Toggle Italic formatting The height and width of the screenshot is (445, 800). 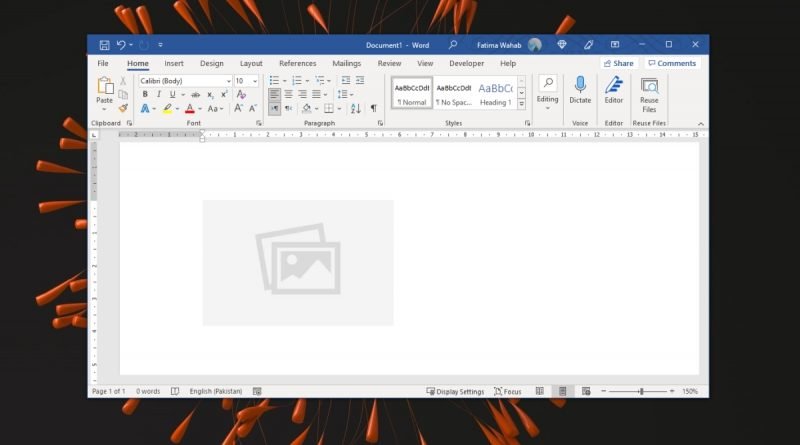click(x=159, y=94)
